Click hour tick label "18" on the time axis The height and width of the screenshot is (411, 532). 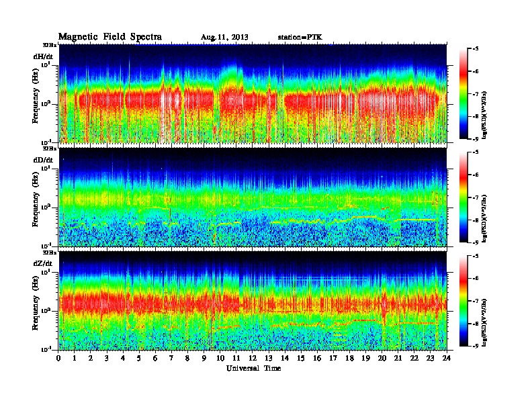tap(350, 359)
